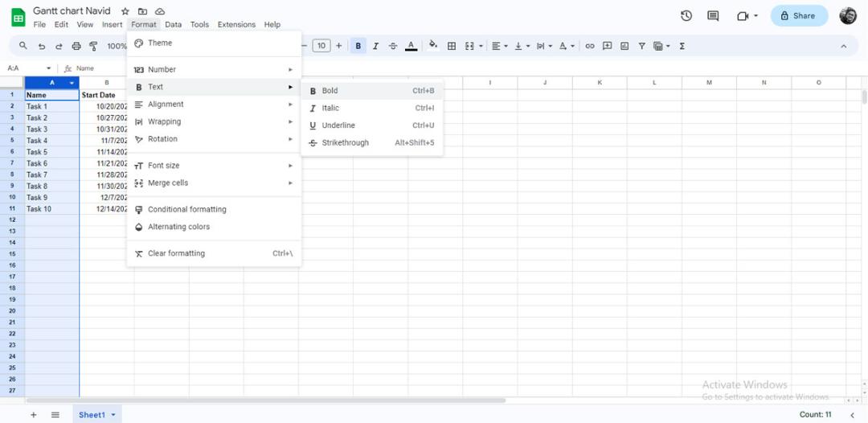Toggle strikethrough in the toolbar
Viewport: 868px width, 423px height.
click(393, 46)
